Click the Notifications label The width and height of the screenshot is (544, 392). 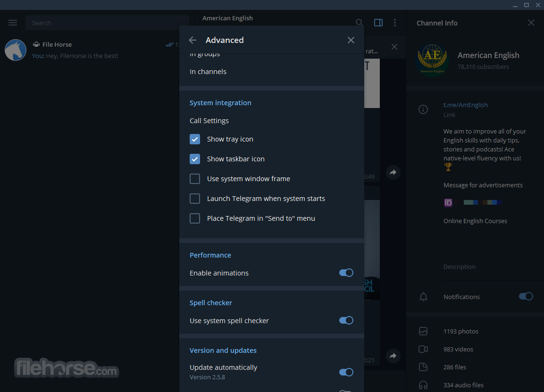(461, 297)
